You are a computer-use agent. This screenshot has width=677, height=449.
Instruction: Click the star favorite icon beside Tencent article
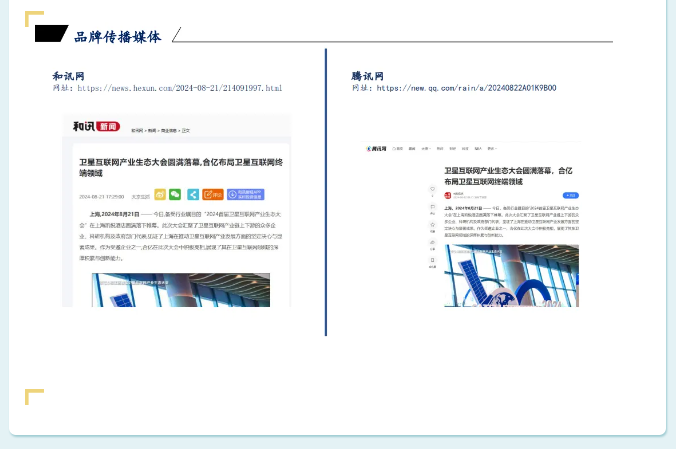click(432, 224)
